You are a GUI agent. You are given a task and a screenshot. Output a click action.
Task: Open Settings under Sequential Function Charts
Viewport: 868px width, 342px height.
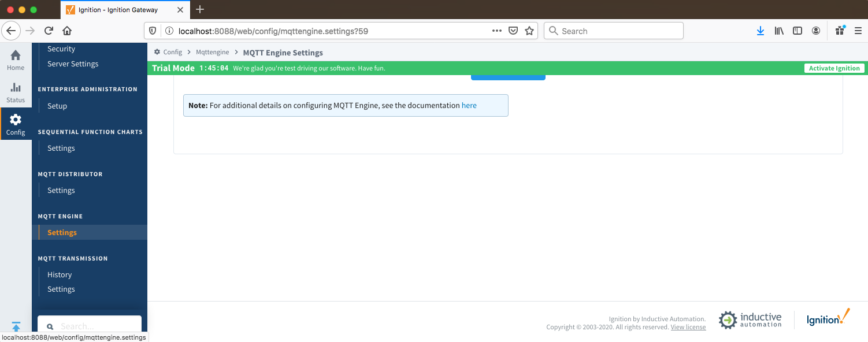pos(61,148)
